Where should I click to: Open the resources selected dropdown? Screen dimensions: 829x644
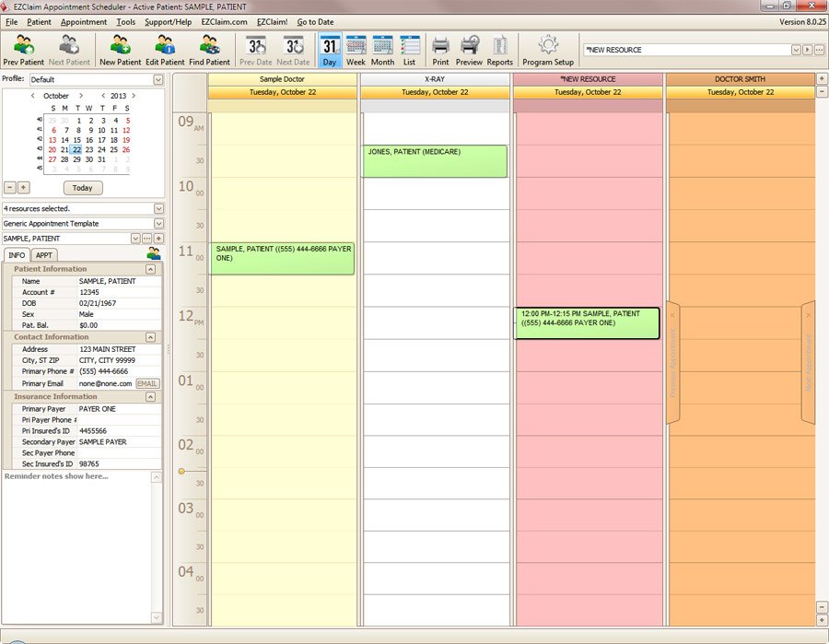pyautogui.click(x=158, y=209)
